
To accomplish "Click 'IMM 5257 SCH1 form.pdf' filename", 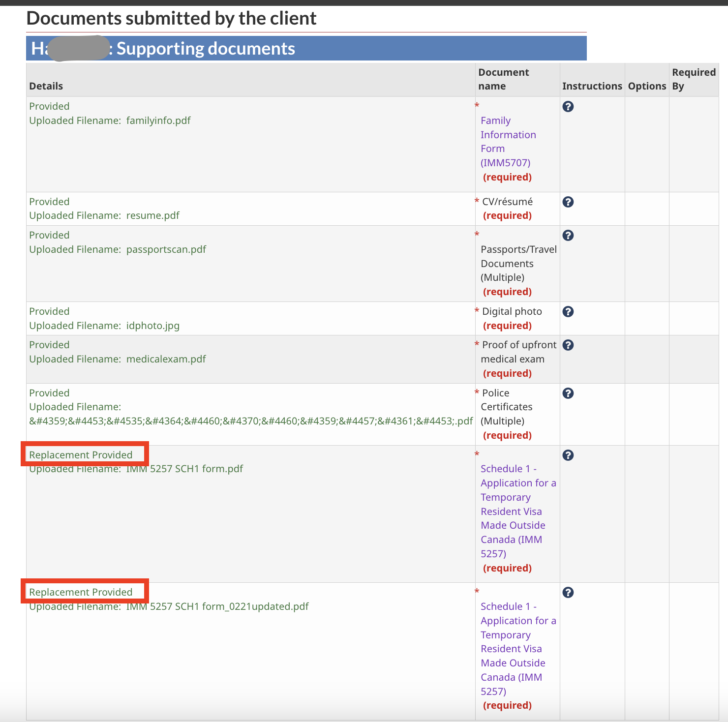I will coord(184,469).
